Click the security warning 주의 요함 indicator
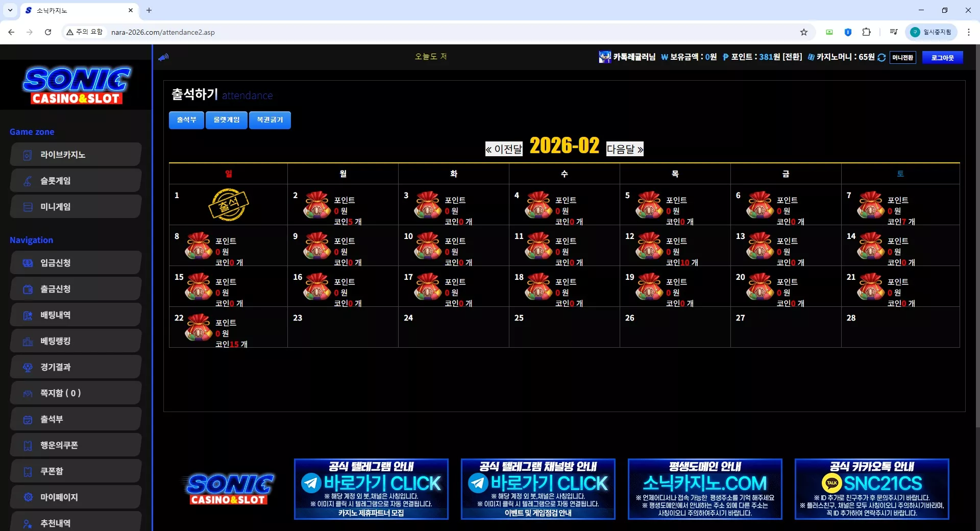The width and height of the screenshot is (980, 531). [x=85, y=32]
